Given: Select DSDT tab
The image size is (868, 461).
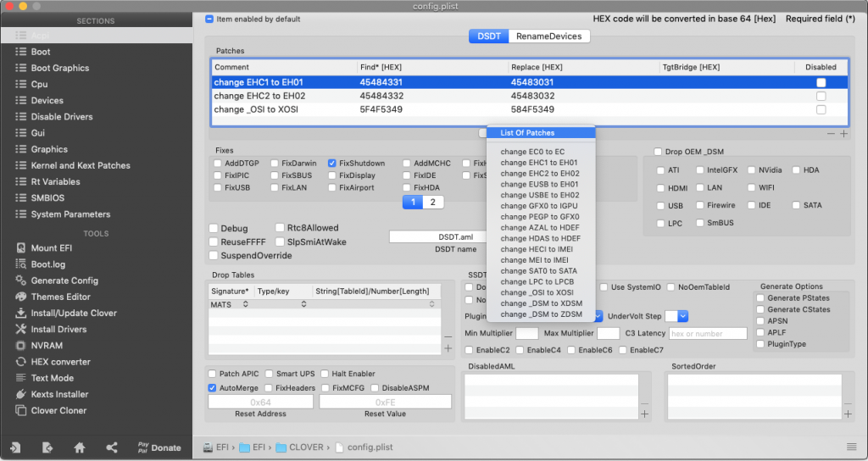Looking at the screenshot, I should point(489,36).
